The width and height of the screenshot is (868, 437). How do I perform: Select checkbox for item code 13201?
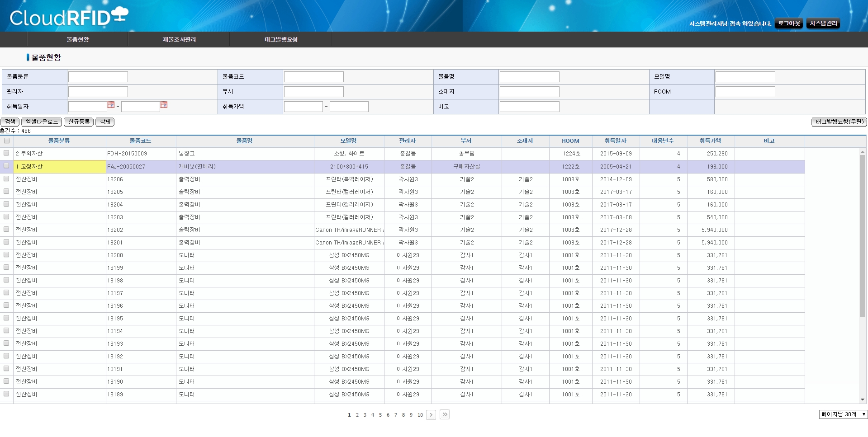click(x=6, y=242)
